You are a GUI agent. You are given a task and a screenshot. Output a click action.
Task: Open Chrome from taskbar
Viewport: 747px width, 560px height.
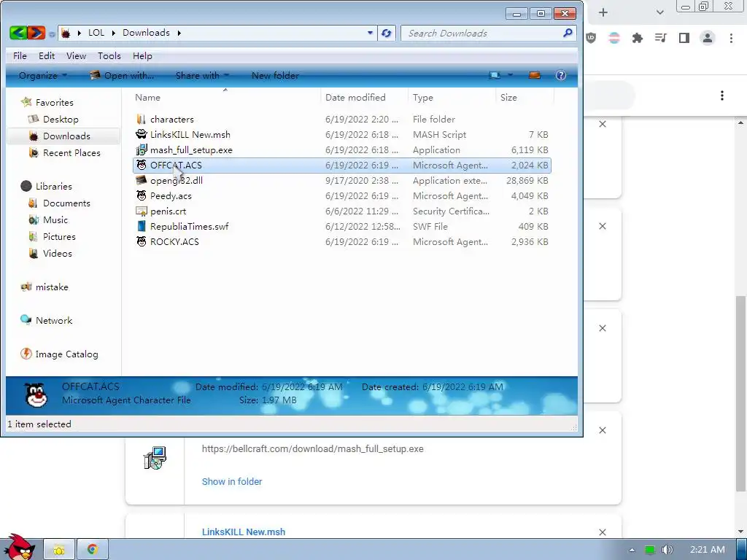tap(93, 550)
